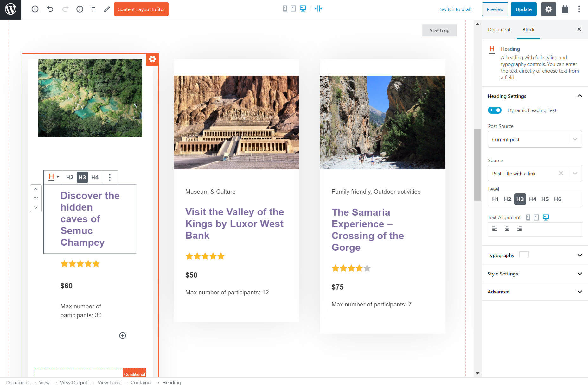Set sidebar heading level to H5
588x385 pixels.
click(x=545, y=199)
